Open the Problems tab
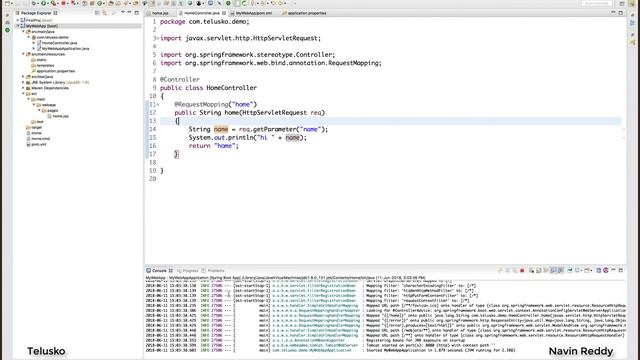 click(216, 271)
